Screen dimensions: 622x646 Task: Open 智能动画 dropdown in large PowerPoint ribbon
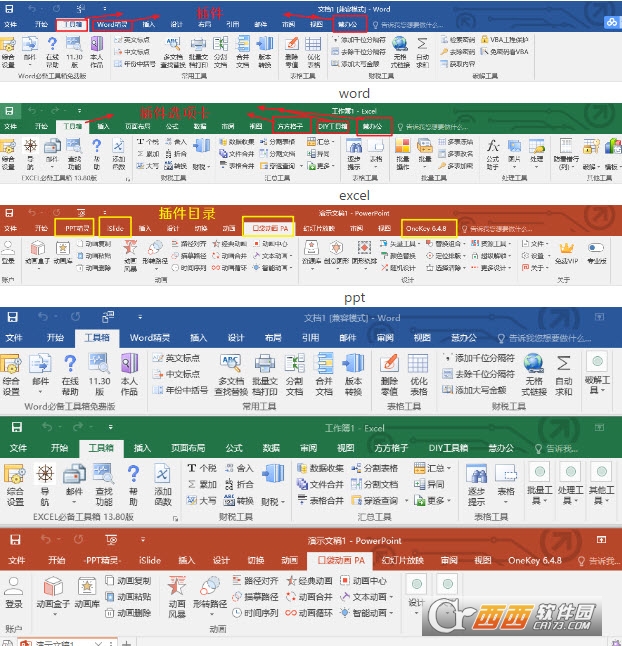pyautogui.click(x=367, y=613)
